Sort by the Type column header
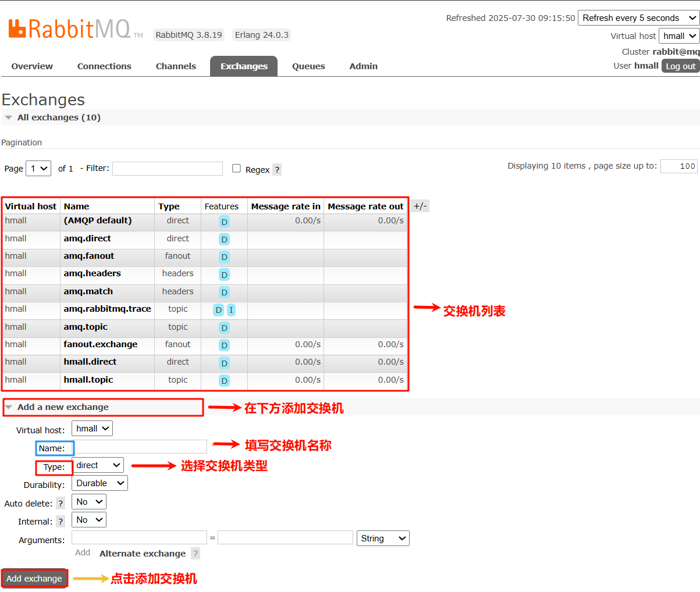Screen dimensions: 700x592 (169, 206)
